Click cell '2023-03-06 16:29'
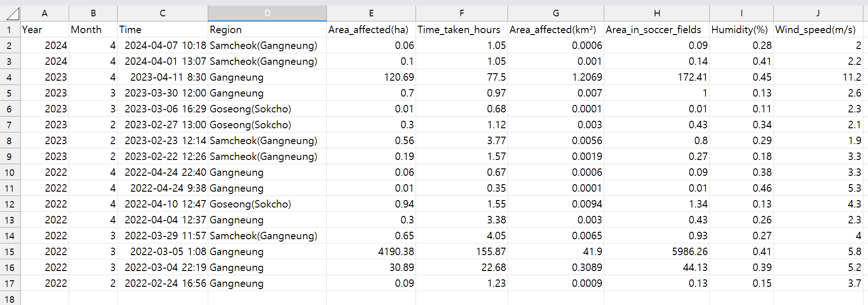Image resolution: width=868 pixels, height=305 pixels. pos(162,109)
